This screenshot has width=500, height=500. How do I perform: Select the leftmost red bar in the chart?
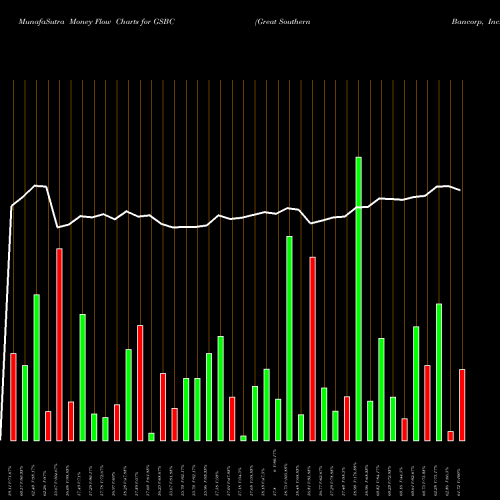[13, 397]
